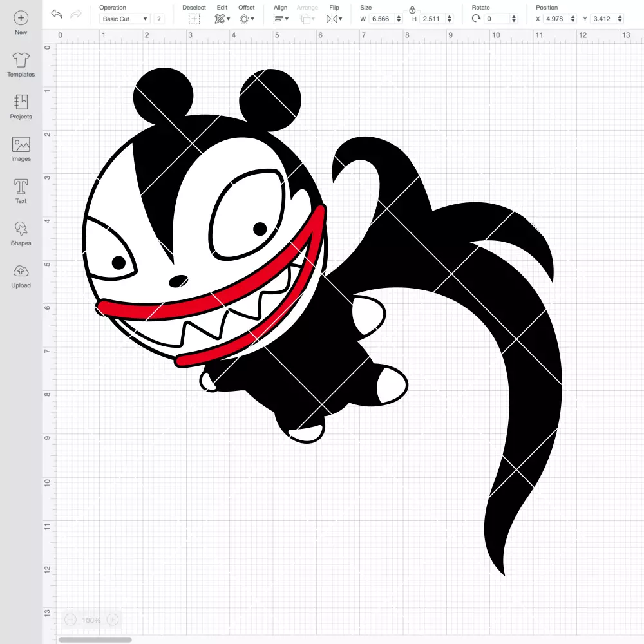Open the Upload panel
Screen dimensions: 644x644
[x=21, y=276]
